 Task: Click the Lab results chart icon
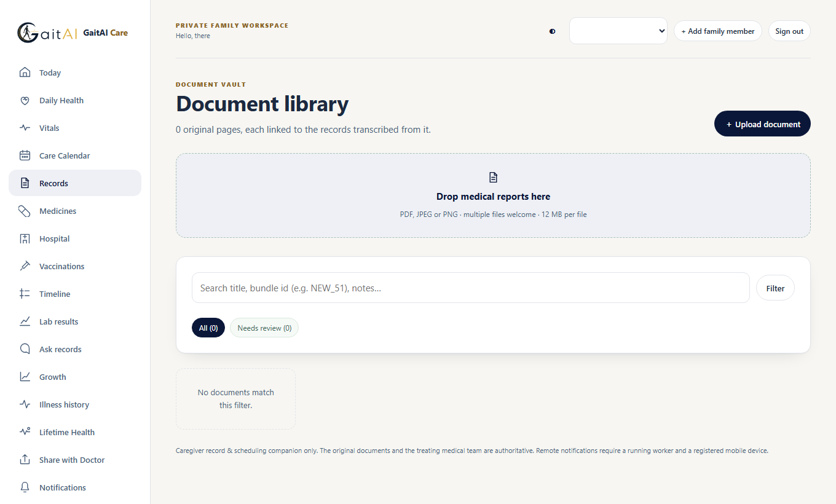25,321
